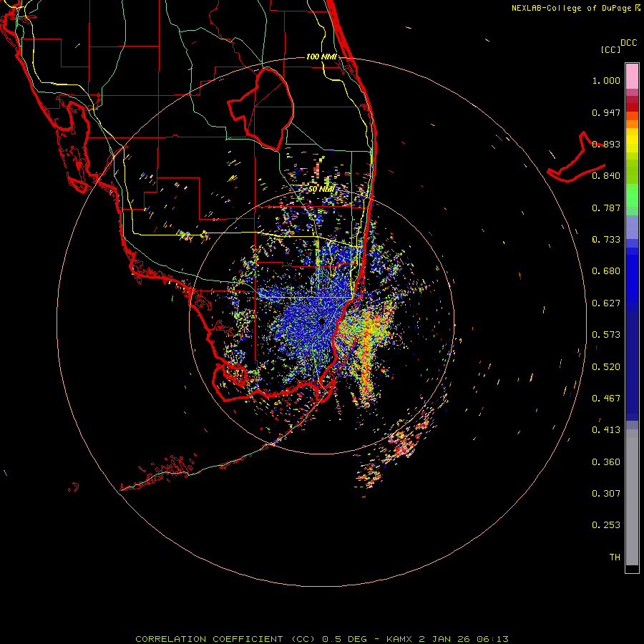Click the black radar site dot at center
Viewport: 644px width, 644px height.
321,321
